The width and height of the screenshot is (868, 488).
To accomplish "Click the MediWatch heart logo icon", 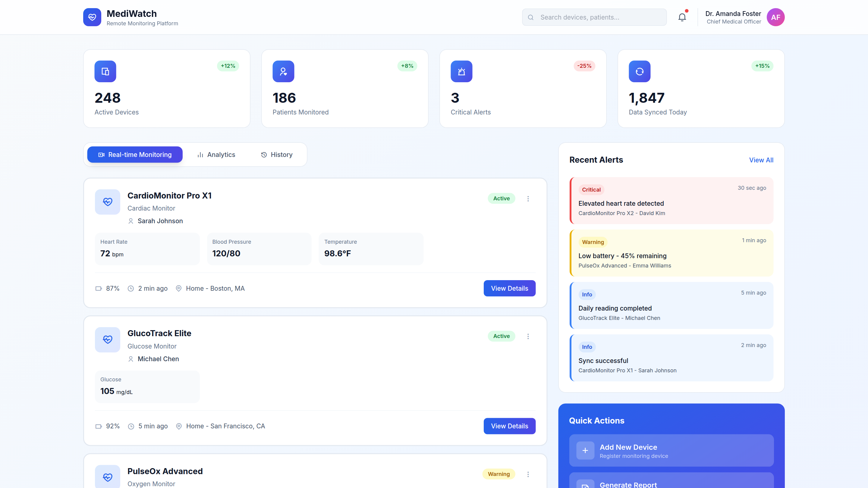I will pyautogui.click(x=92, y=17).
